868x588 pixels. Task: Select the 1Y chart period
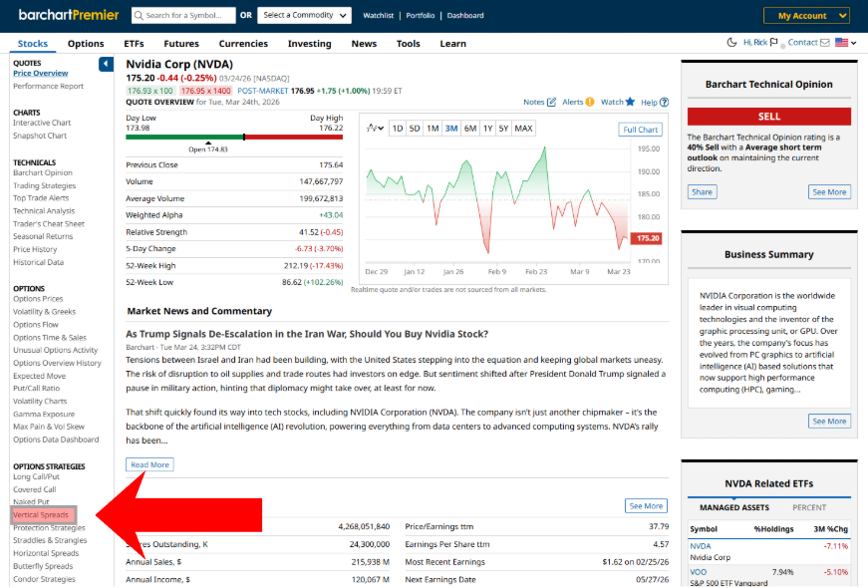click(487, 129)
